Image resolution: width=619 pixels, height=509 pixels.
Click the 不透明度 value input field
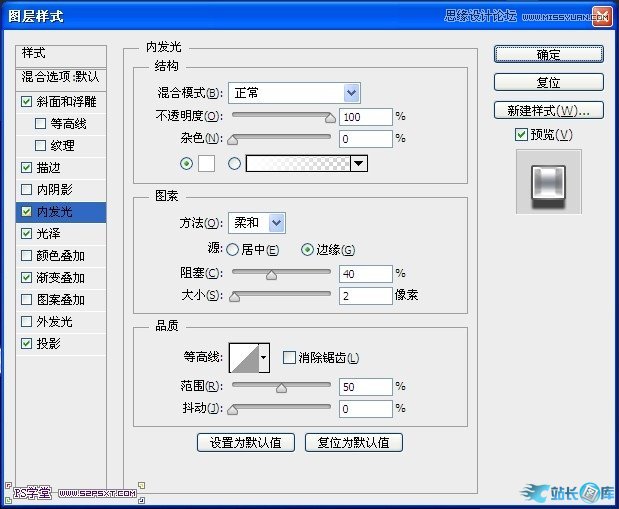[365, 117]
